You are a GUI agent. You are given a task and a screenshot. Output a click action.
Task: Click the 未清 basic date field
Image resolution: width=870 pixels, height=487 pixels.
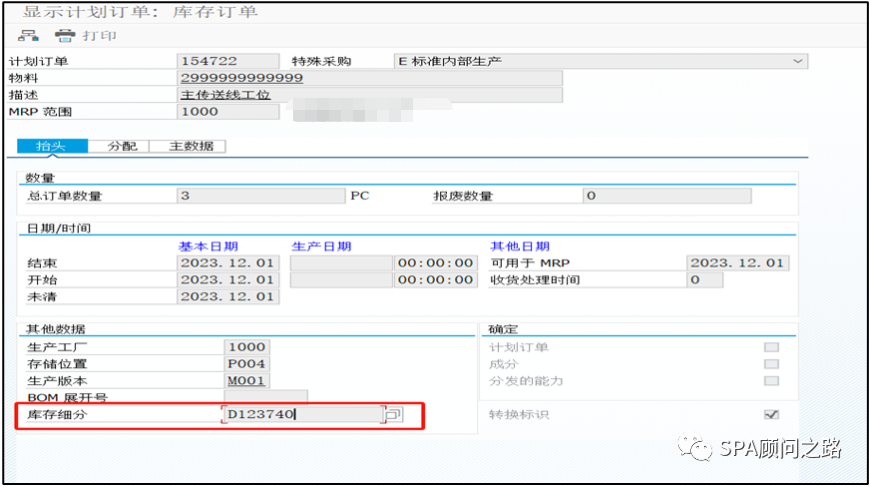point(228,297)
